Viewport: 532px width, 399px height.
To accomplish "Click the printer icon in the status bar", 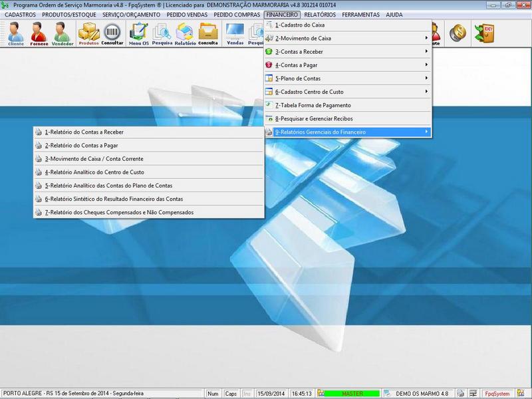I will pos(460,394).
